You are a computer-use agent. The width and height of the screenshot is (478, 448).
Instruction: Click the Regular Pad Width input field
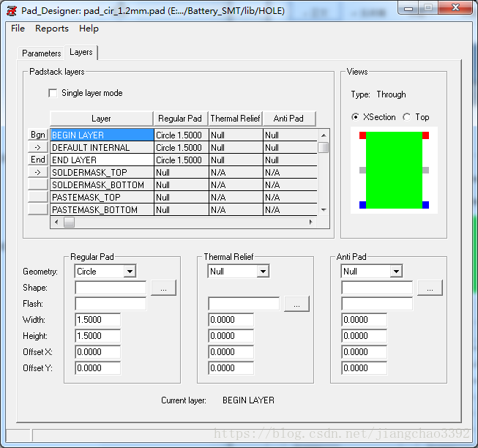[97, 320]
